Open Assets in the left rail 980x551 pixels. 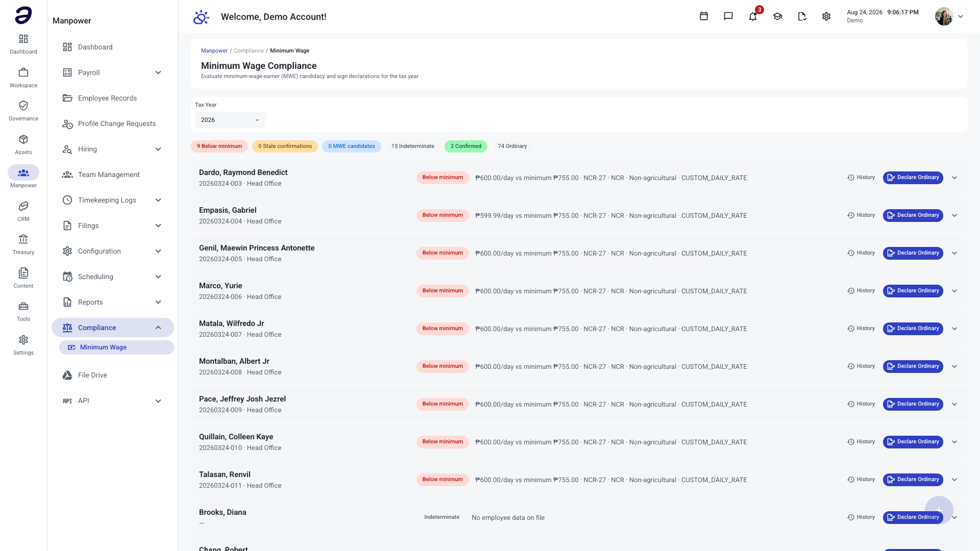23,144
